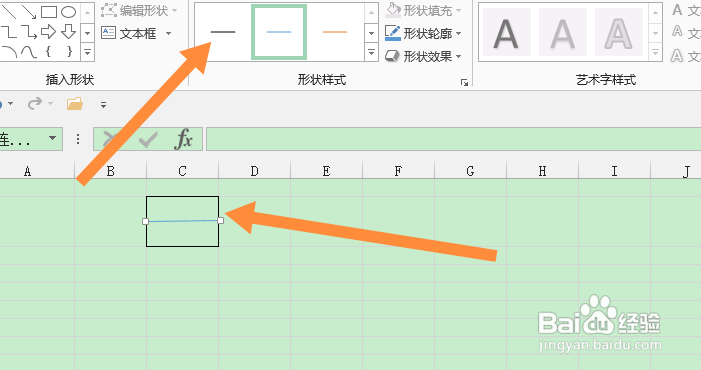Open the 编辑形状 menu
Image resolution: width=701 pixels, height=370 pixels.
click(139, 10)
